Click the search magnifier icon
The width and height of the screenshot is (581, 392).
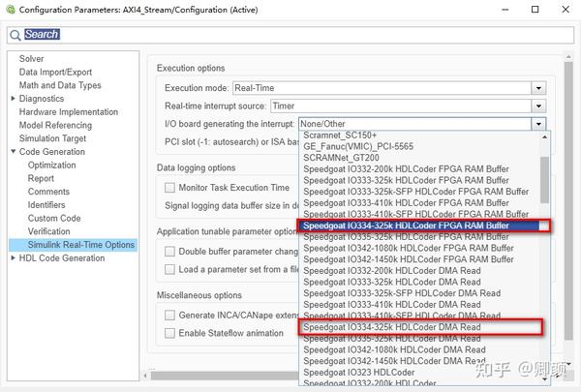click(15, 35)
